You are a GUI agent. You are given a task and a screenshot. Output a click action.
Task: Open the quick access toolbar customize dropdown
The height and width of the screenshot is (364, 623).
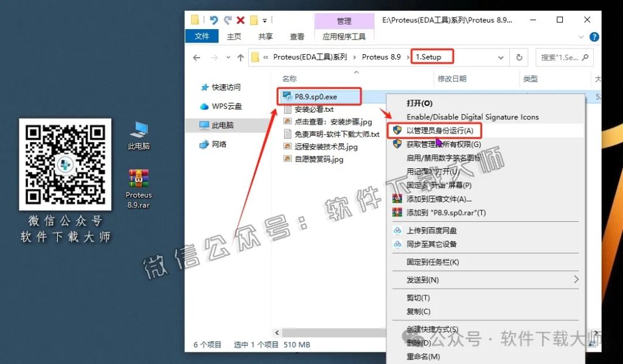(x=263, y=20)
